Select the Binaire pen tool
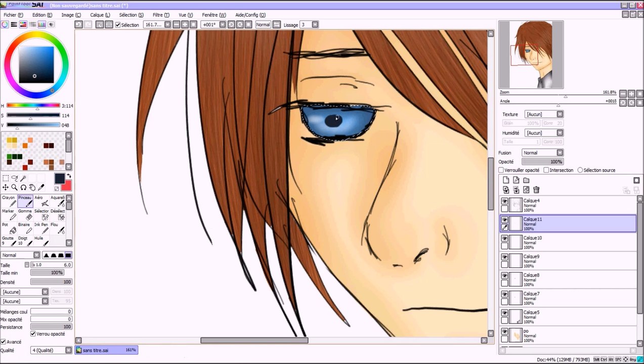Viewport: 644px width, 364px height. 25,228
